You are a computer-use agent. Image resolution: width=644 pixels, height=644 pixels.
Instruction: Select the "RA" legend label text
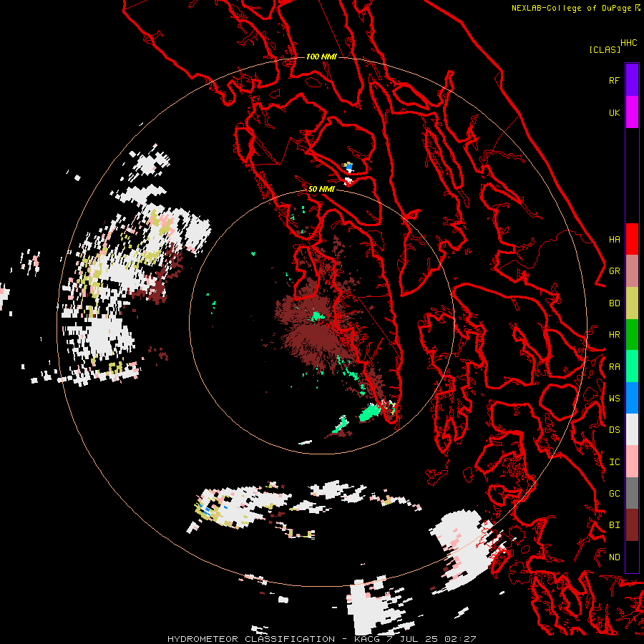click(614, 366)
